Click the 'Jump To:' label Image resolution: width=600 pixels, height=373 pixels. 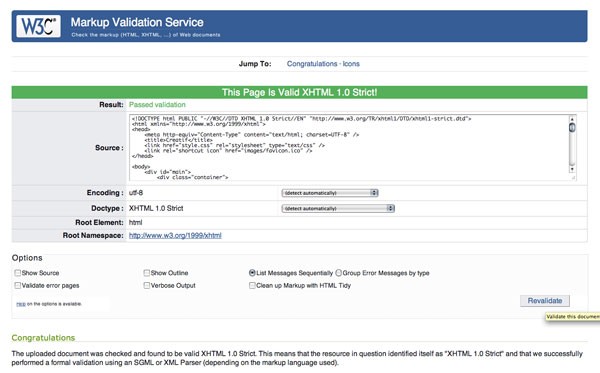tap(255, 64)
